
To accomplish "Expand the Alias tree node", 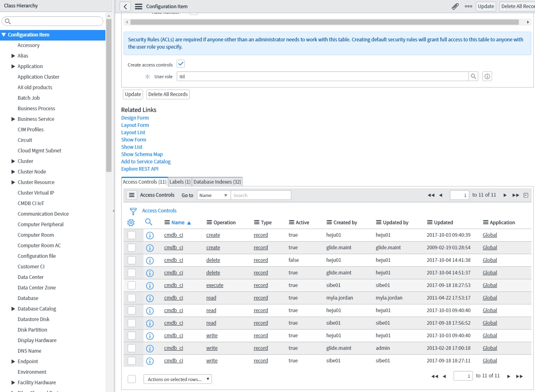I will pyautogui.click(x=13, y=56).
